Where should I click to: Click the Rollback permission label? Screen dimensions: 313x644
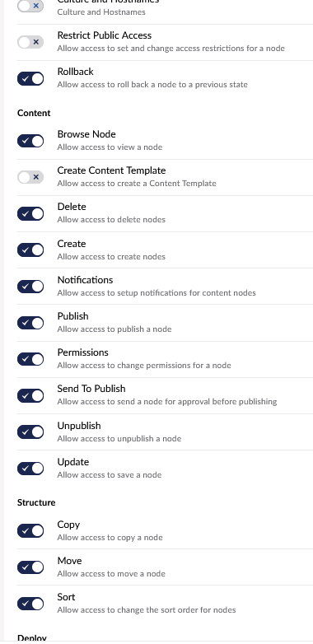coord(75,72)
